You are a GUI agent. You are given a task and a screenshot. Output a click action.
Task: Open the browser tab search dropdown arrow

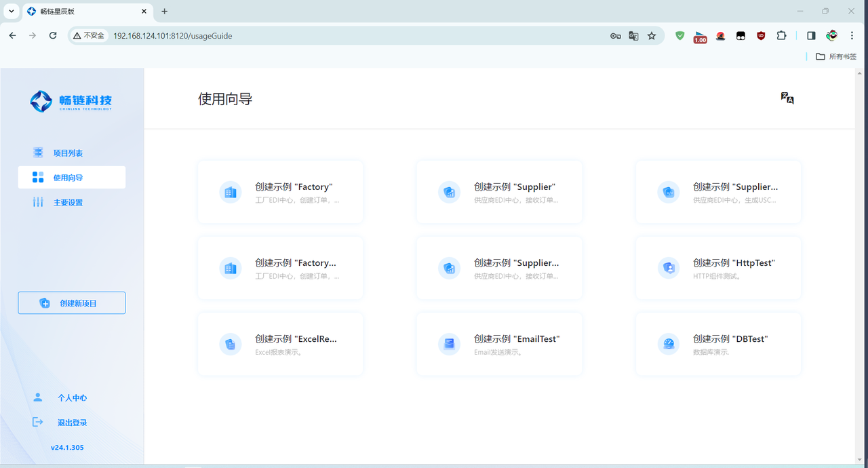(12, 11)
